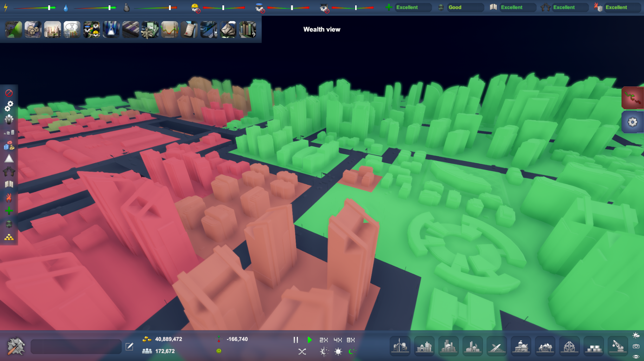Open industrial factory build menu
This screenshot has width=644, height=361.
click(x=473, y=346)
